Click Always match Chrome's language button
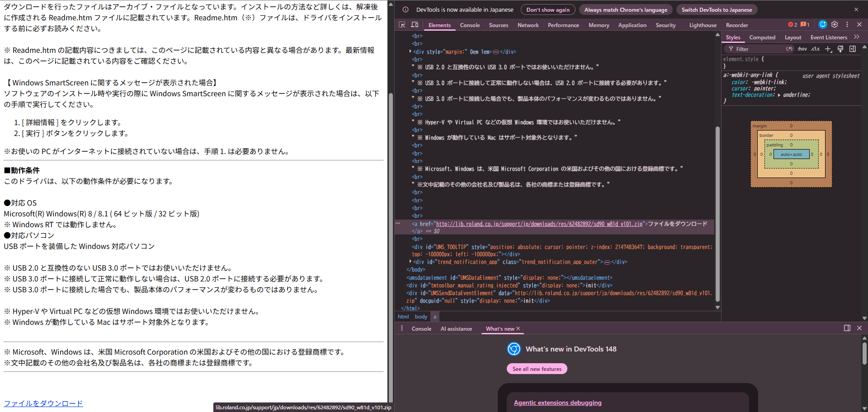Screen dimensions: 868x412 (x=626, y=9)
